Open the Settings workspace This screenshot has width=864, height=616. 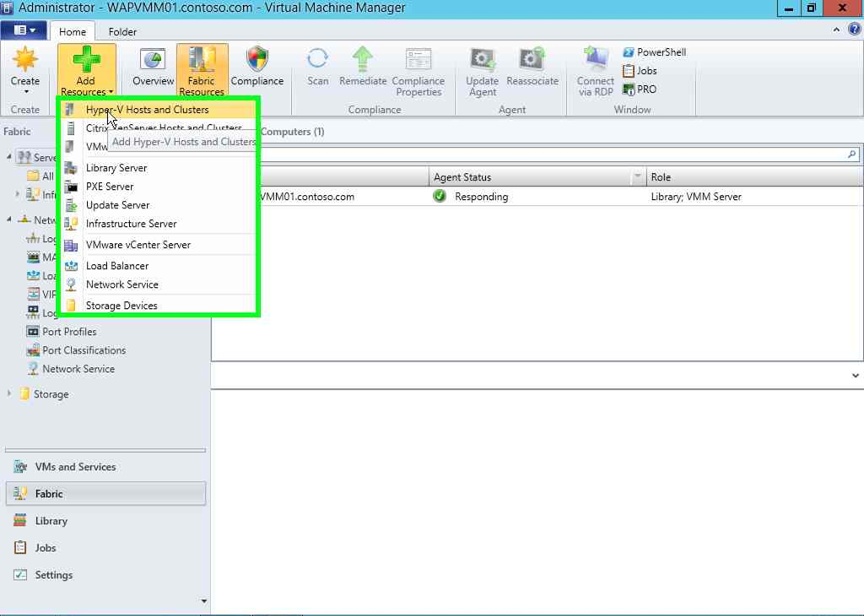point(105,575)
